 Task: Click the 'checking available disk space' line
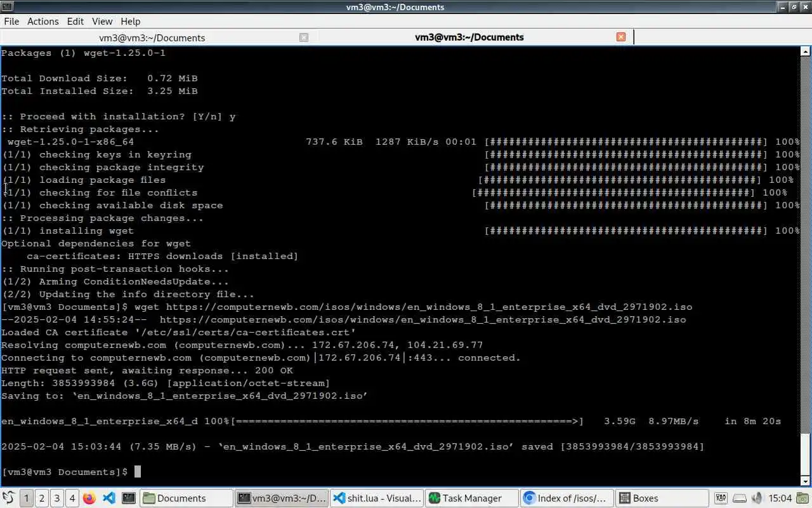(x=401, y=205)
